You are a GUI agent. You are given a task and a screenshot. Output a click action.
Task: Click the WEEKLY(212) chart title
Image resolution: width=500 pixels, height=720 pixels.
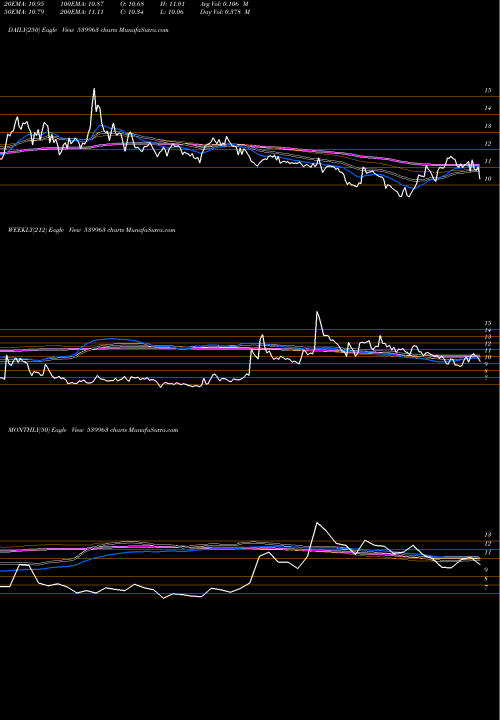91,230
